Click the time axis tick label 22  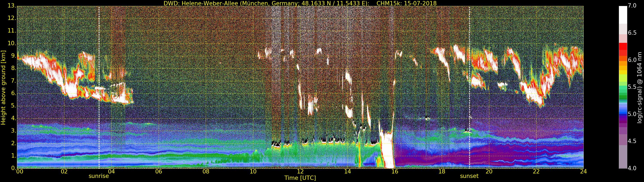point(536,172)
